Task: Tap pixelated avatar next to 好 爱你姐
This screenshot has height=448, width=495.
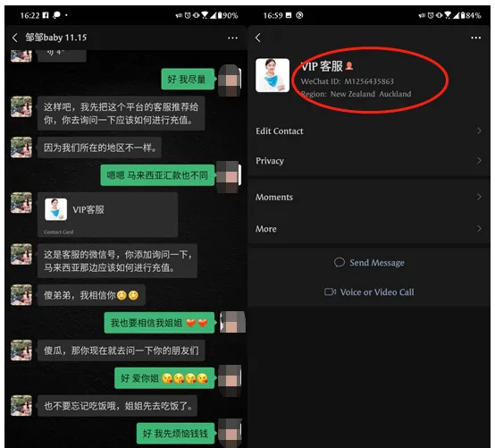Action: point(231,378)
